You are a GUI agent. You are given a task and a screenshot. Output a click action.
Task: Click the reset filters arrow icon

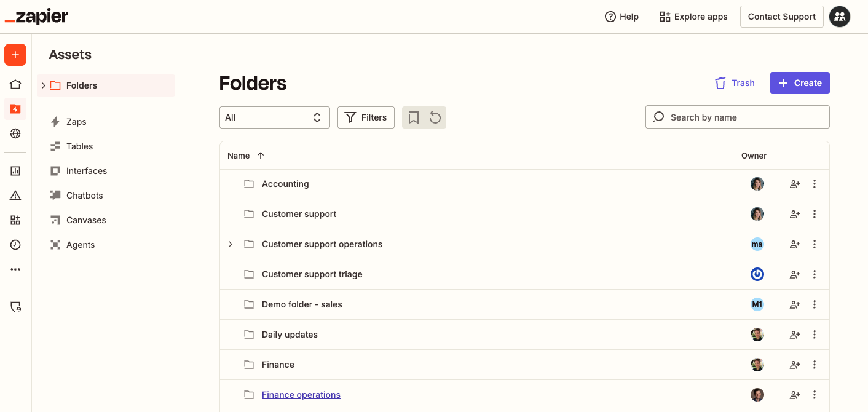[435, 117]
